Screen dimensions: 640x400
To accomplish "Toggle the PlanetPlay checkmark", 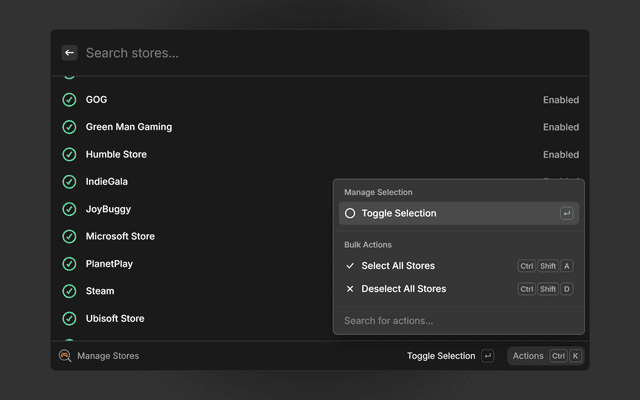I will (x=69, y=264).
